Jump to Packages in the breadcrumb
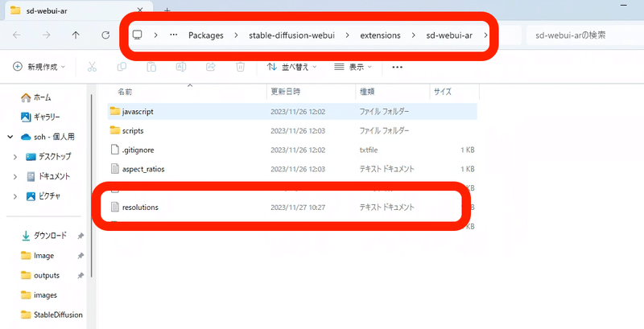Screen dimensions: 644x329 (206, 35)
